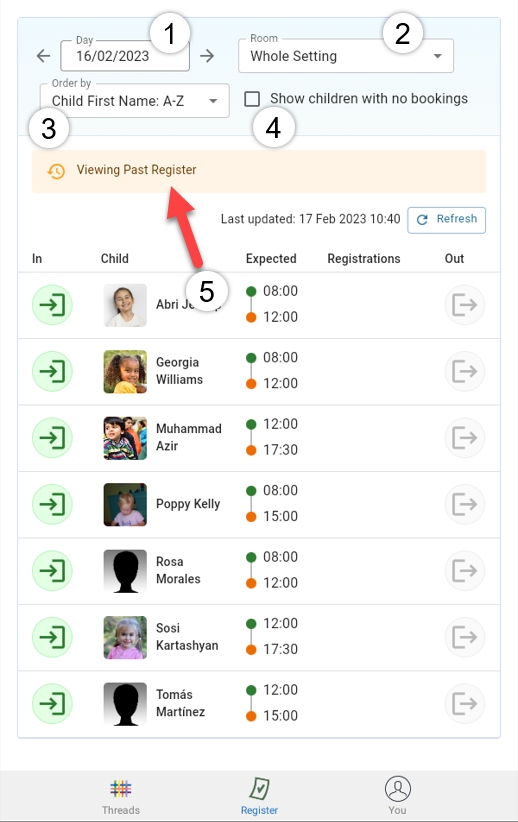This screenshot has width=518, height=822.
Task: Open the Room dropdown showing Whole Setting
Action: [346, 56]
